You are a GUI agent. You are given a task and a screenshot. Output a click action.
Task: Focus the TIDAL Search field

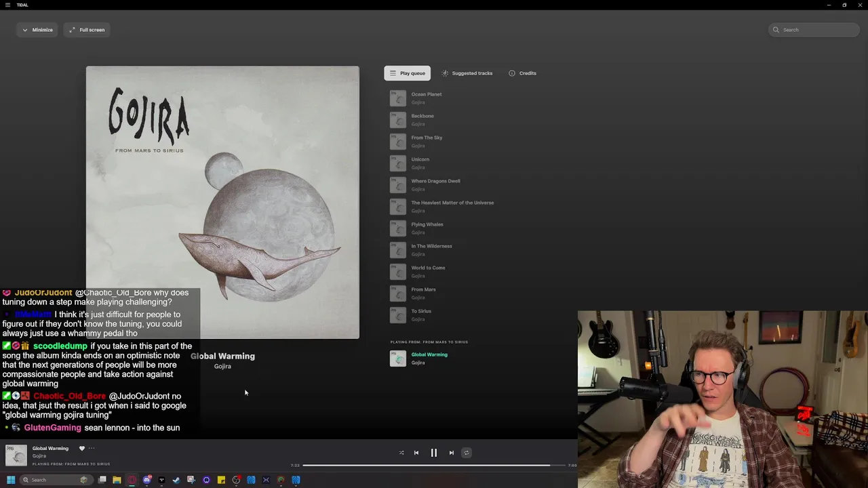coord(814,30)
